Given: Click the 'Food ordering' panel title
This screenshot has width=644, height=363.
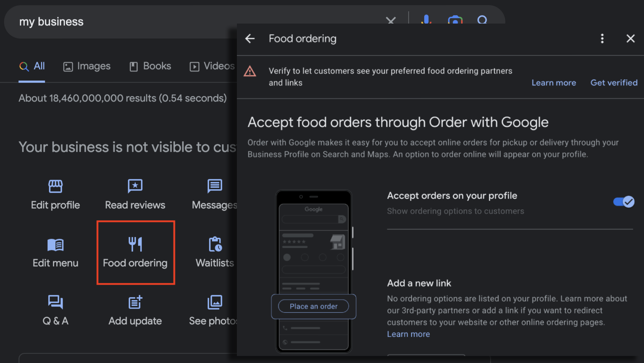Looking at the screenshot, I should (302, 39).
